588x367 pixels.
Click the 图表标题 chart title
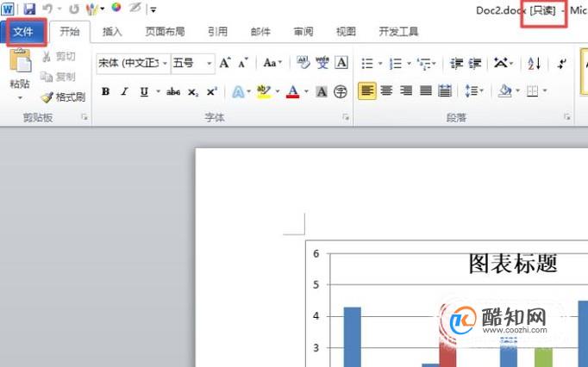click(513, 263)
